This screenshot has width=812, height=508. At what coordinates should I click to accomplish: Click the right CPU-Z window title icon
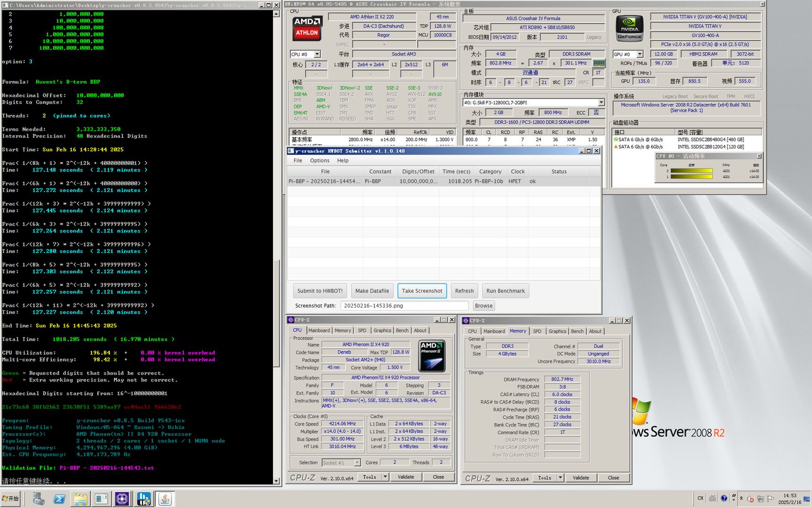tap(466, 321)
